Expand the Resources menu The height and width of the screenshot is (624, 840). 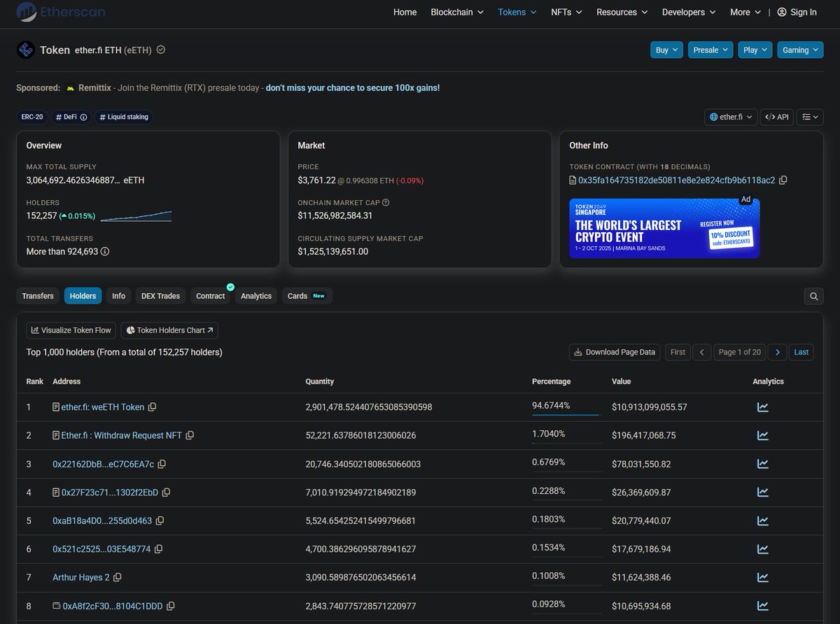[622, 12]
